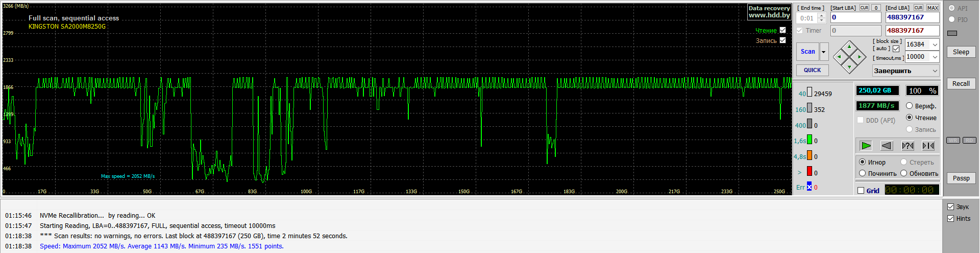Image resolution: width=980 pixels, height=253 pixels.
Task: Toggle the Чтение graph line checkbox
Action: [x=782, y=30]
